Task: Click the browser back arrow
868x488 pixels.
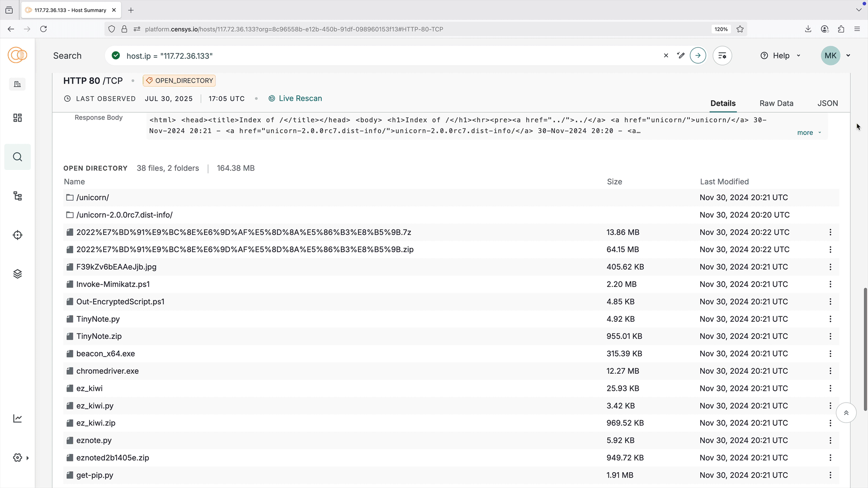Action: [11, 29]
